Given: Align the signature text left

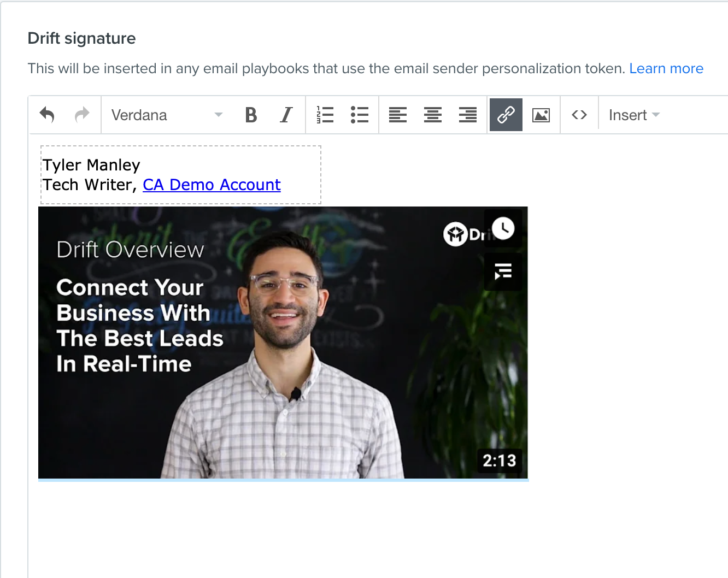Looking at the screenshot, I should 398,115.
